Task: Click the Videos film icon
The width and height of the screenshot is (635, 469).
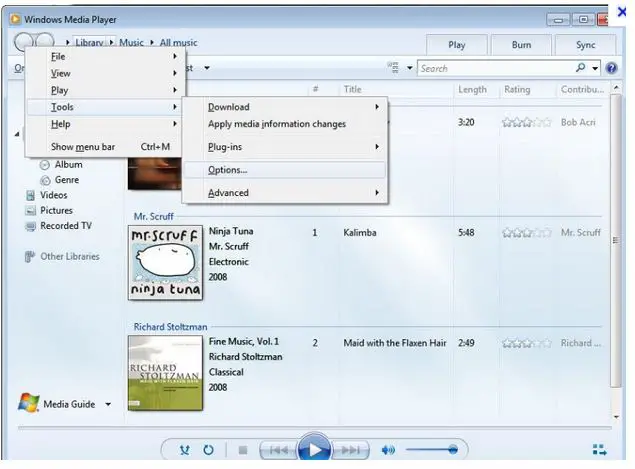Action: coord(30,196)
